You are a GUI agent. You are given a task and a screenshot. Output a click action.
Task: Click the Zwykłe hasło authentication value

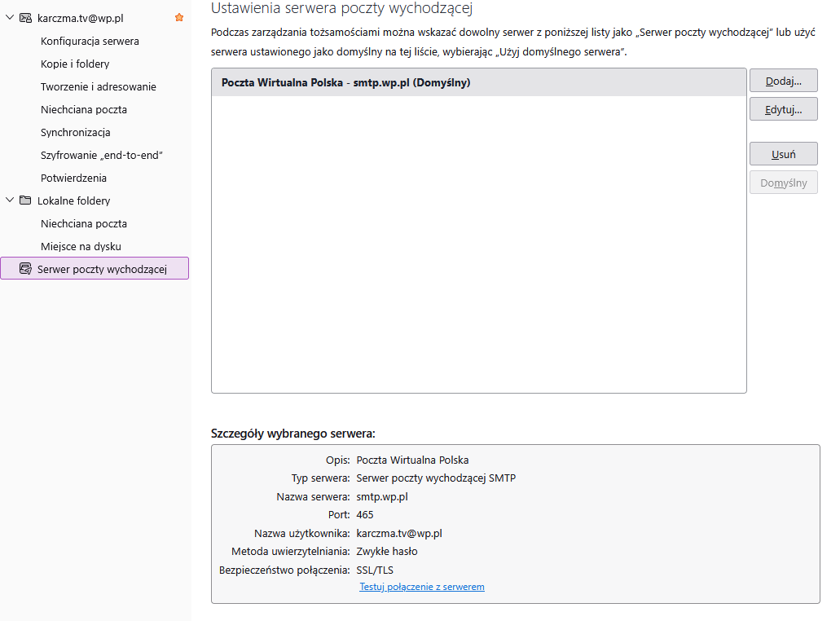[387, 552]
